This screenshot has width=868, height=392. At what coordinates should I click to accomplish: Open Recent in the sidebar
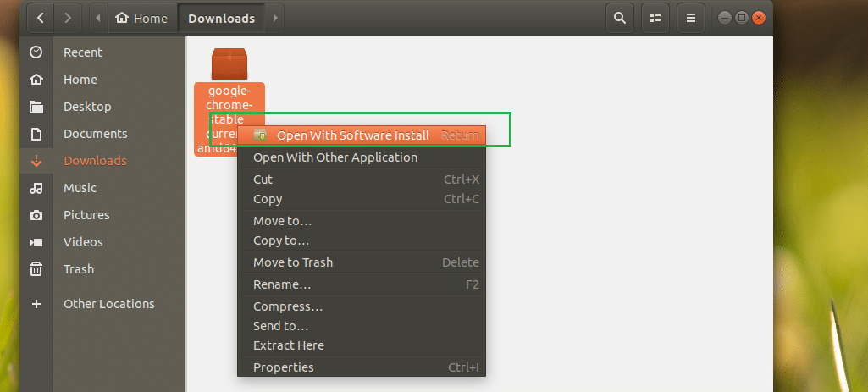click(83, 52)
